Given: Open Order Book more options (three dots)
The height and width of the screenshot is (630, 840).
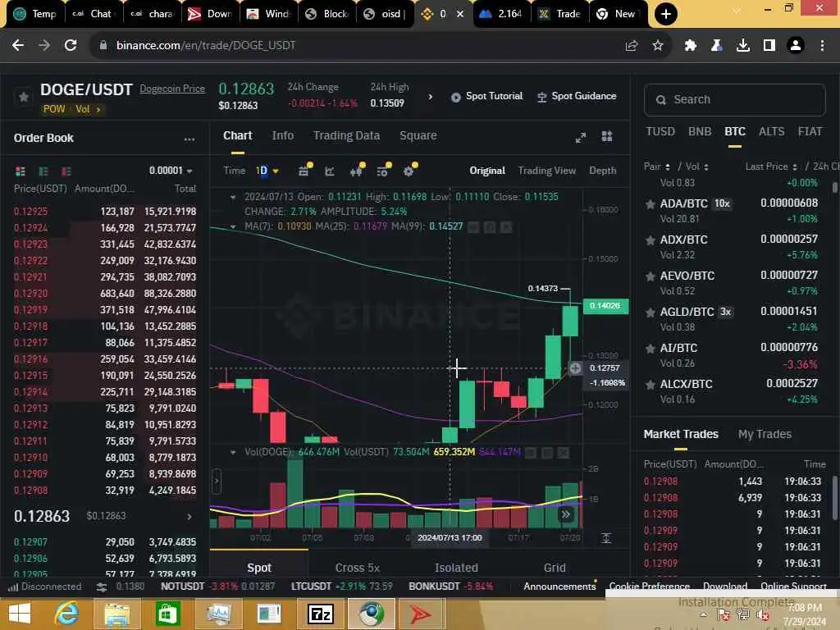Looking at the screenshot, I should click(189, 139).
